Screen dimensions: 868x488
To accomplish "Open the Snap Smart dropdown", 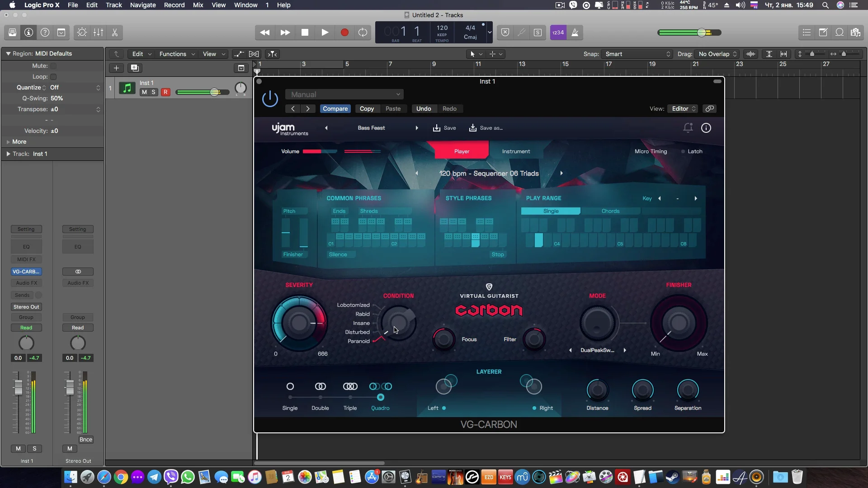I will pyautogui.click(x=637, y=54).
